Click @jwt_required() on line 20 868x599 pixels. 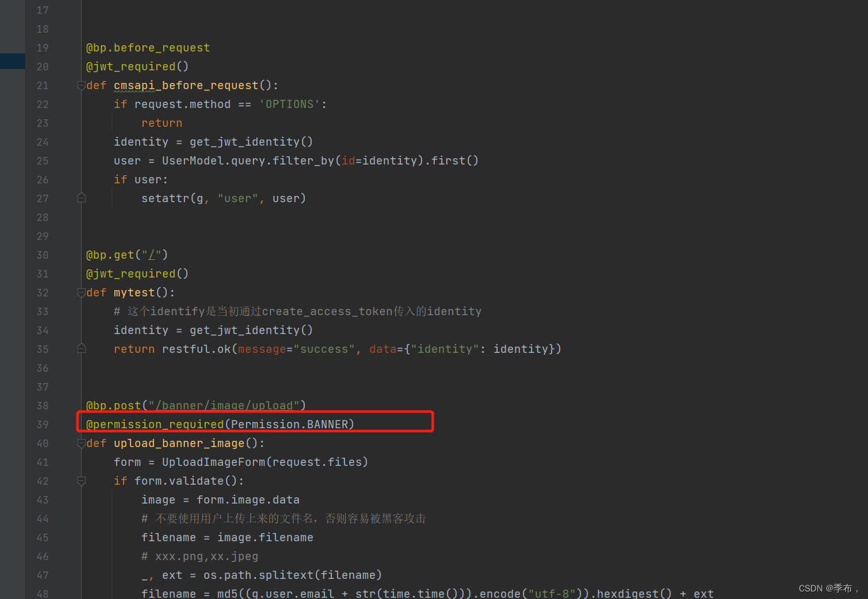(x=137, y=67)
